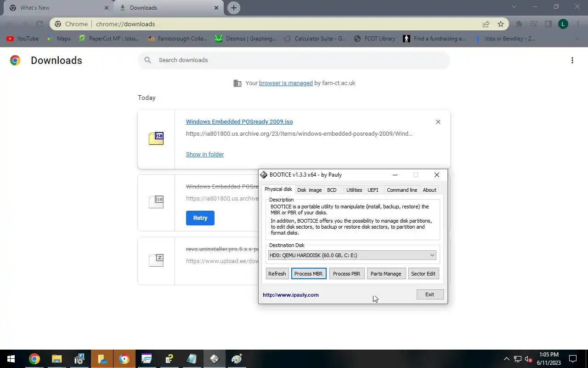Open the Farnborough College bookmark
This screenshot has height=368, width=588.
(x=178, y=39)
